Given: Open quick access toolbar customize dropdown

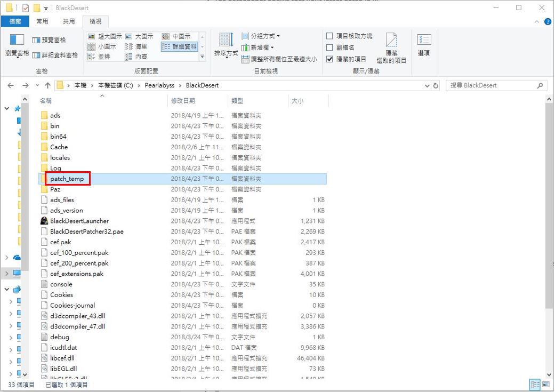Looking at the screenshot, I should pos(46,8).
